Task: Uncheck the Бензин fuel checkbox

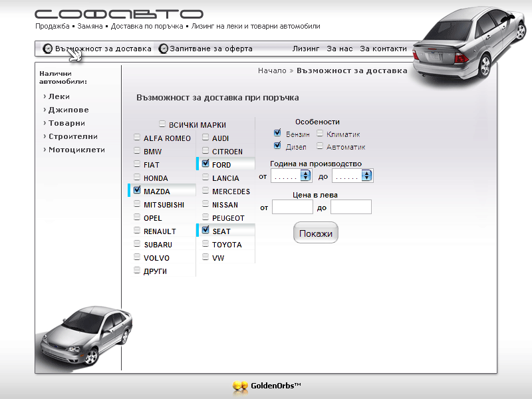Action: point(277,132)
